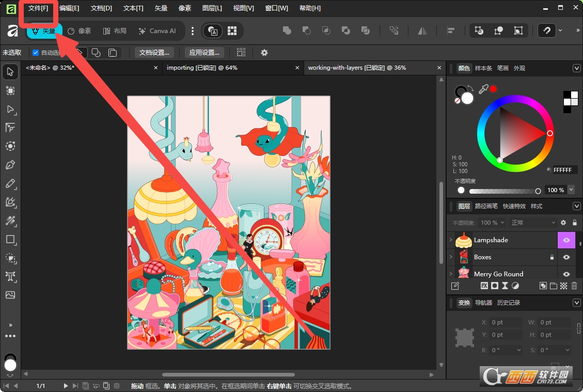Click the Intersect boolean operation icon
The height and width of the screenshot is (392, 583).
[326, 30]
